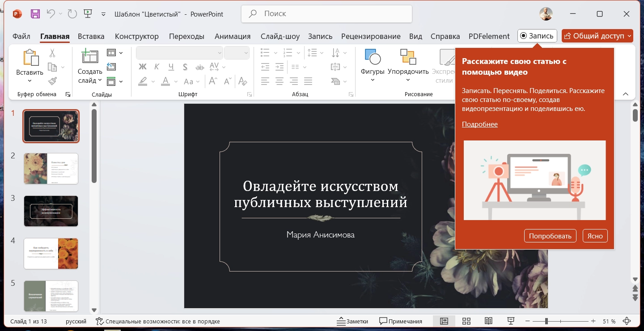Toggle the Примечания comments pane
This screenshot has width=644, height=331.
pos(401,321)
